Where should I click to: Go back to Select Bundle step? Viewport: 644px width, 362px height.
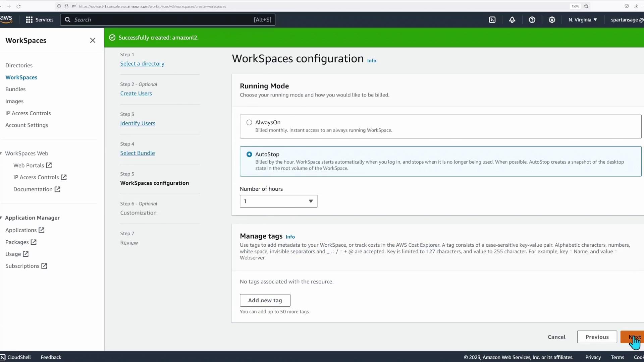[138, 153]
